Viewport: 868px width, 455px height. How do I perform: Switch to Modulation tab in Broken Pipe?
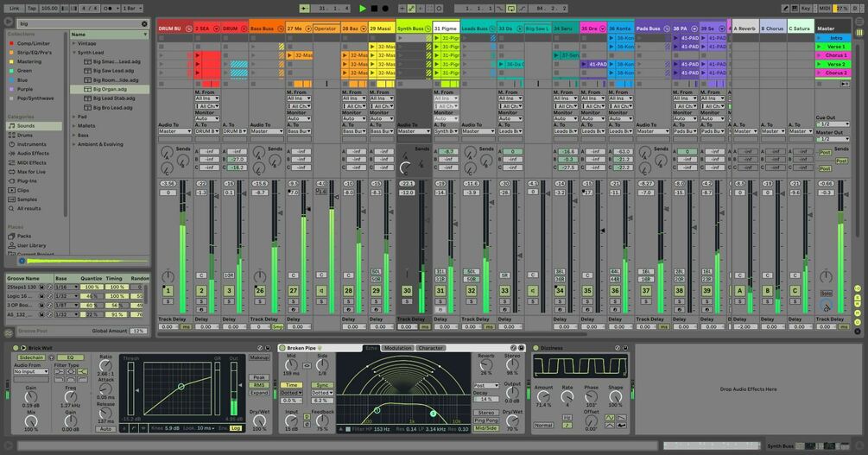397,348
